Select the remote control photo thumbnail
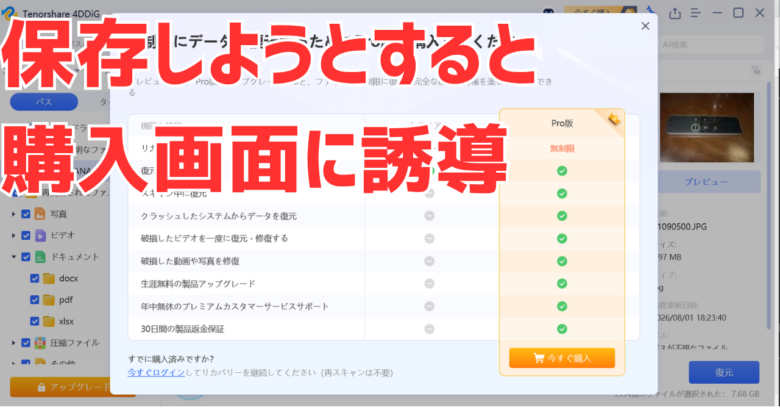780x410 pixels. coord(707,128)
